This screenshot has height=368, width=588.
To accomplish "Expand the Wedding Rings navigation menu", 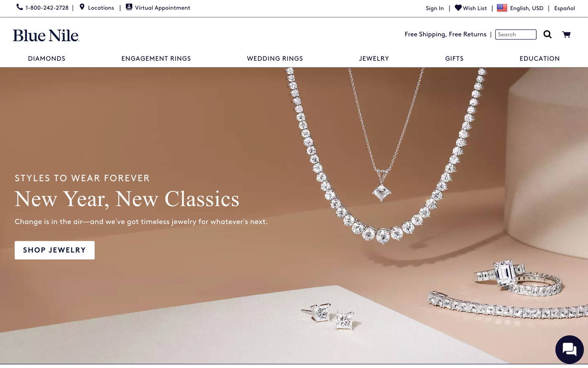I will click(x=275, y=58).
